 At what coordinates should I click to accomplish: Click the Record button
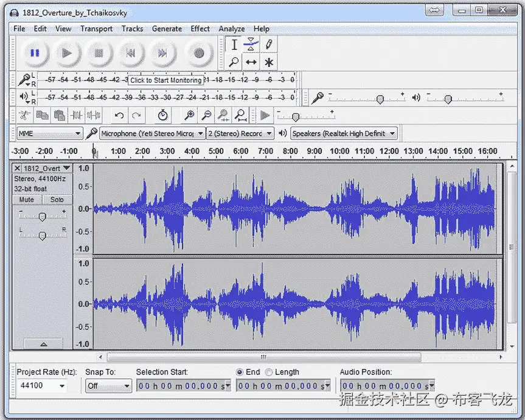click(x=198, y=53)
